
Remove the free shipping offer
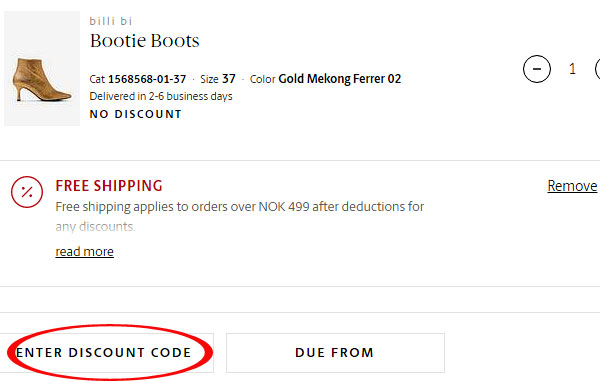pyautogui.click(x=572, y=186)
